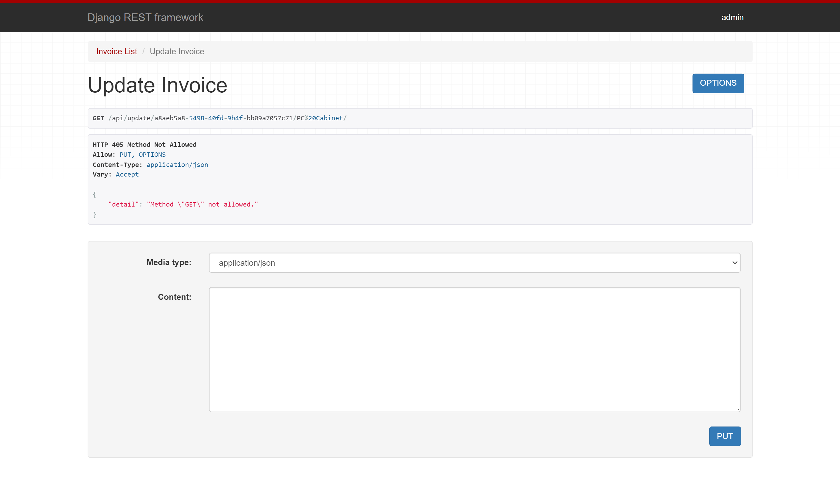Click the Update Invoice page title

coord(157,85)
